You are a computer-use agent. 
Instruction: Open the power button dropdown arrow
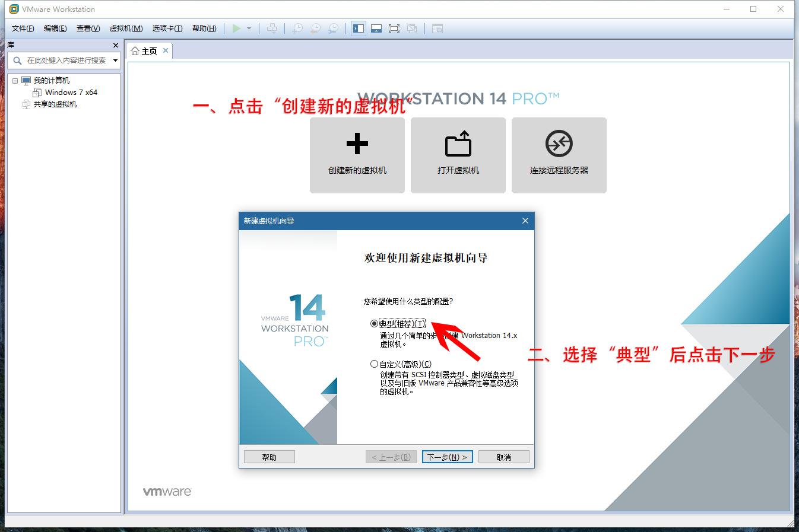[249, 28]
